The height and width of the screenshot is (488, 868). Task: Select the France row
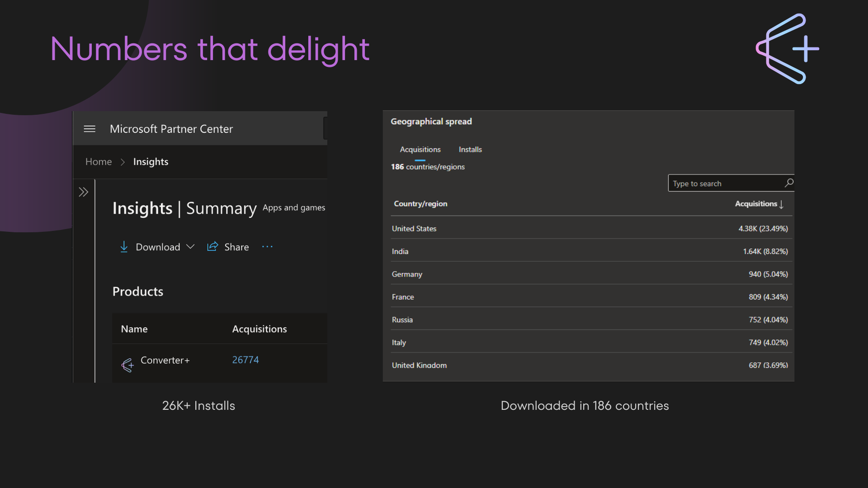591,297
